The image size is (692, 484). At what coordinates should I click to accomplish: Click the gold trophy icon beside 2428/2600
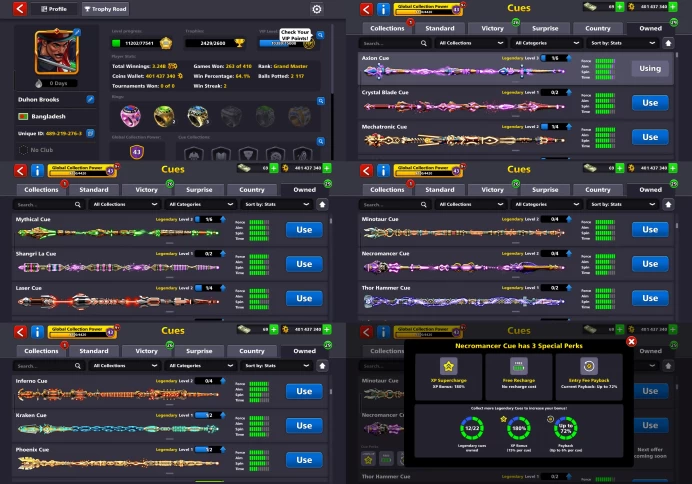[239, 43]
